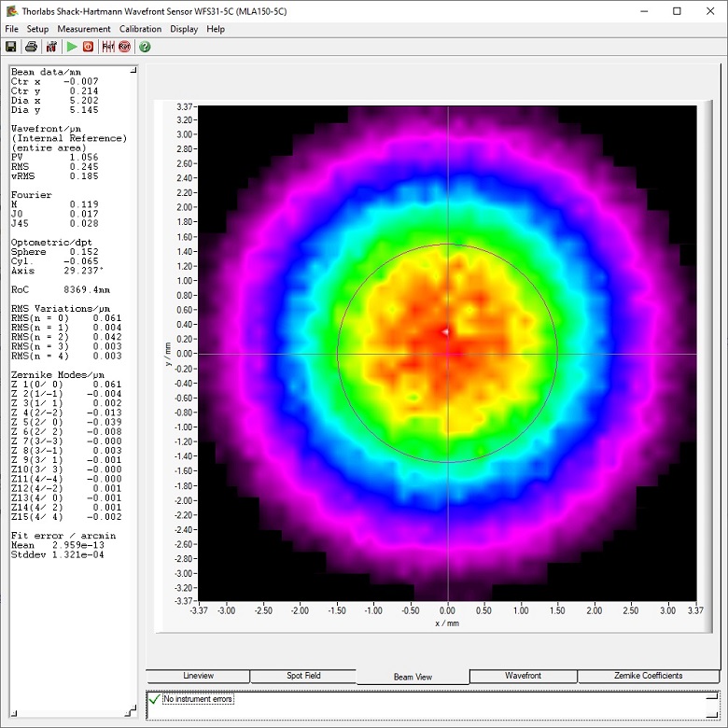Expand the Display menu
Image resolution: width=728 pixels, height=728 pixels.
(x=184, y=29)
